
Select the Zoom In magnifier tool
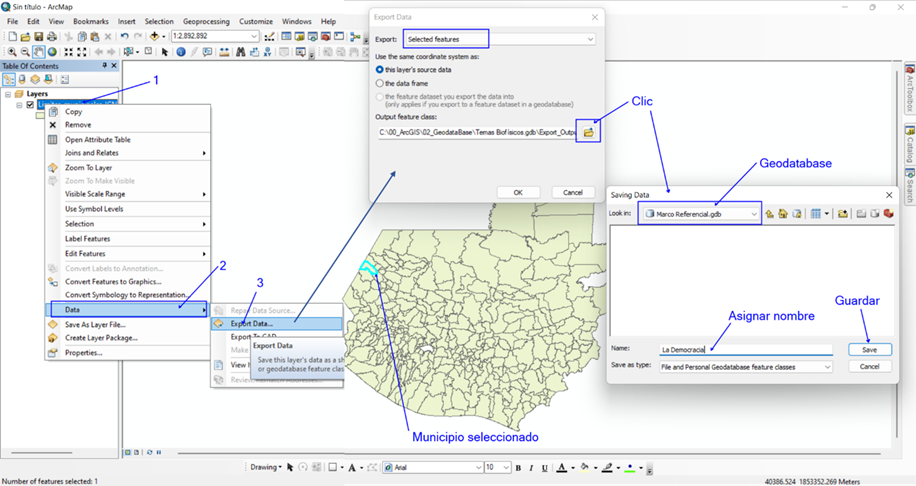pyautogui.click(x=12, y=52)
